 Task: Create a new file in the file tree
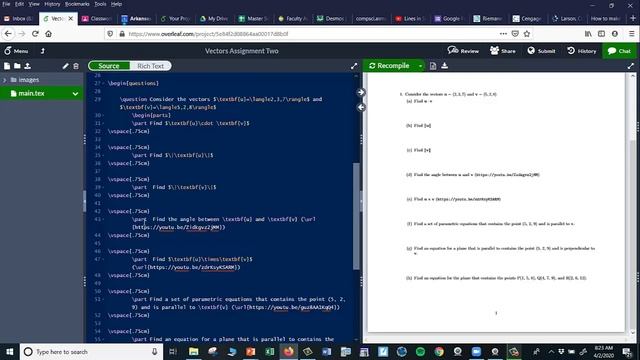coord(7,66)
